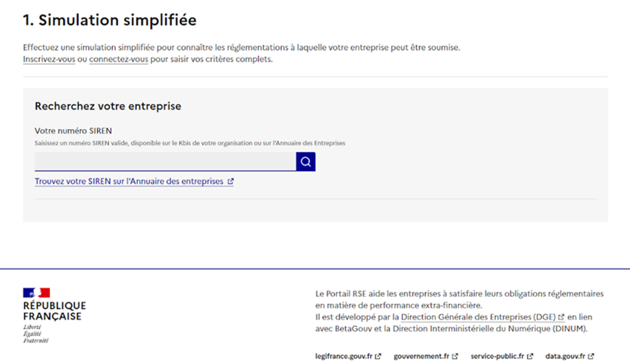Click external-link icon beside gouvernement.fr
This screenshot has width=630, height=364.
[x=455, y=356]
